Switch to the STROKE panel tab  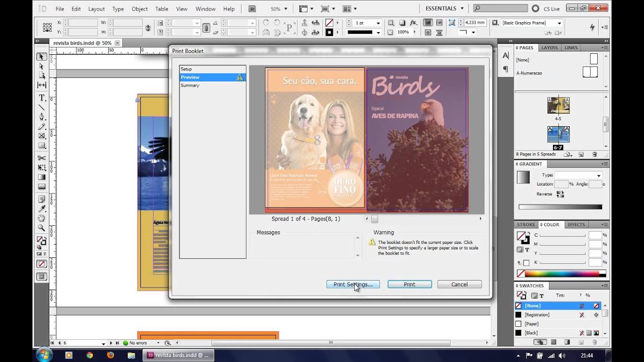click(526, 225)
